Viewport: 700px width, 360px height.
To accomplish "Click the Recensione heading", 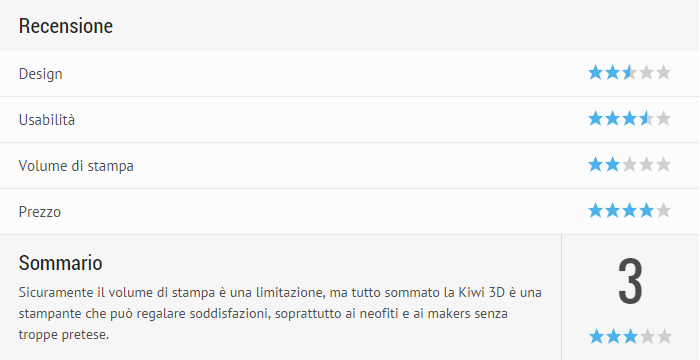I will [x=66, y=25].
